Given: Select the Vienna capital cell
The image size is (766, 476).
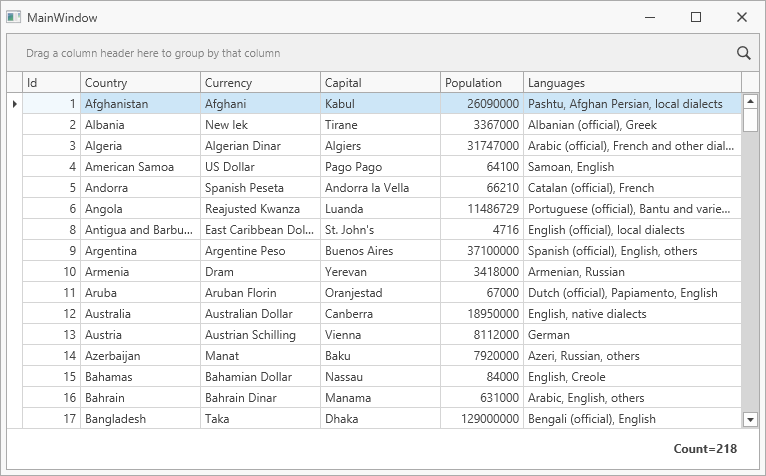Looking at the screenshot, I should tap(381, 335).
